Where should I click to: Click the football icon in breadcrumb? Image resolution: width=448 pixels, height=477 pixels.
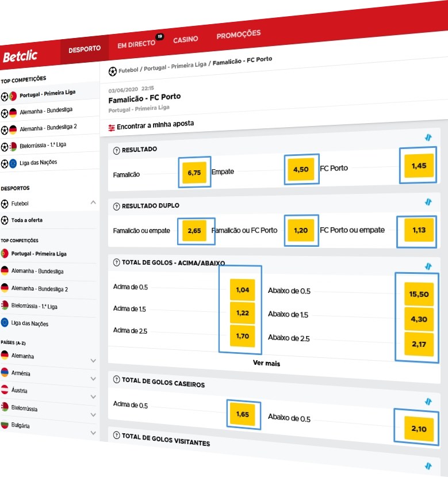pos(113,72)
